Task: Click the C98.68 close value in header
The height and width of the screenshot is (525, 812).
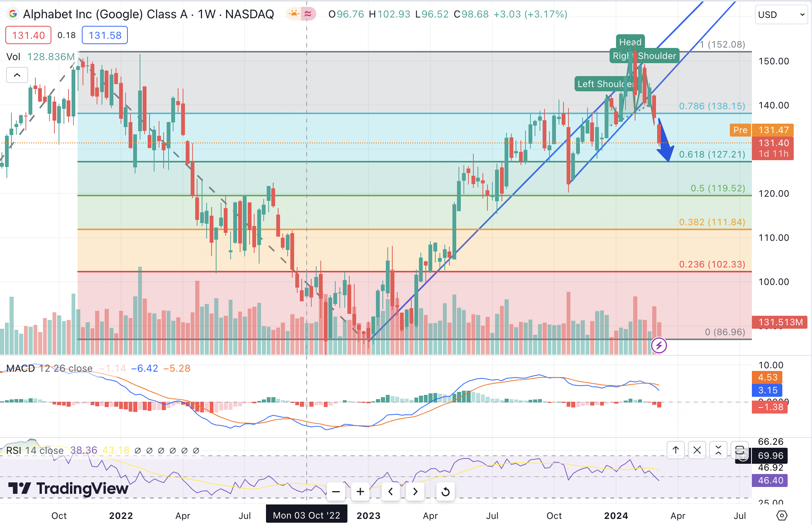Action: pyautogui.click(x=471, y=14)
